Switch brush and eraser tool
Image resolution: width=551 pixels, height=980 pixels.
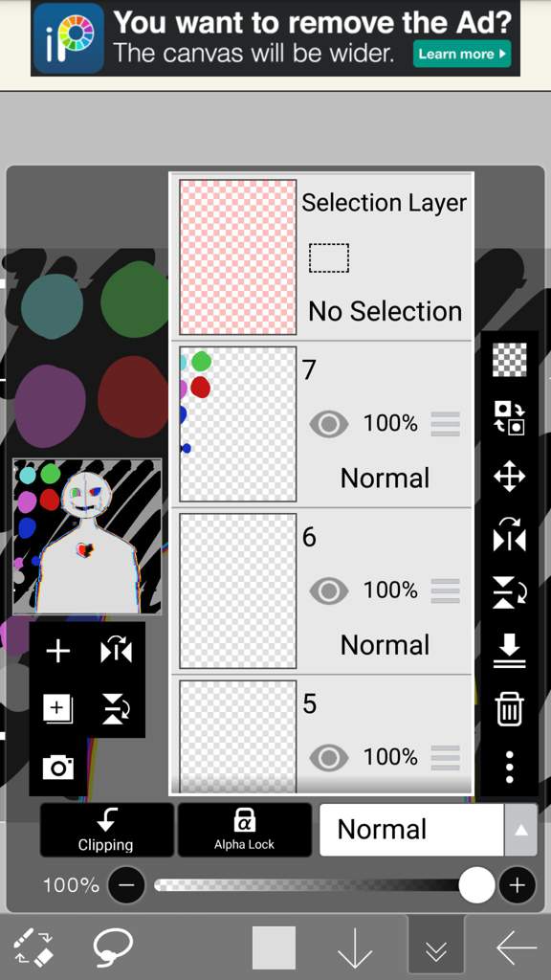(33, 947)
